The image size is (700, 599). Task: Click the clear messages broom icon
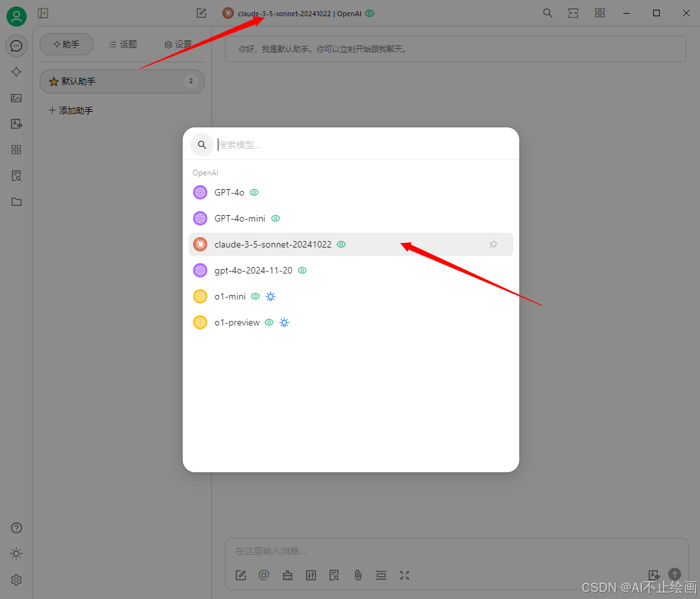point(287,576)
